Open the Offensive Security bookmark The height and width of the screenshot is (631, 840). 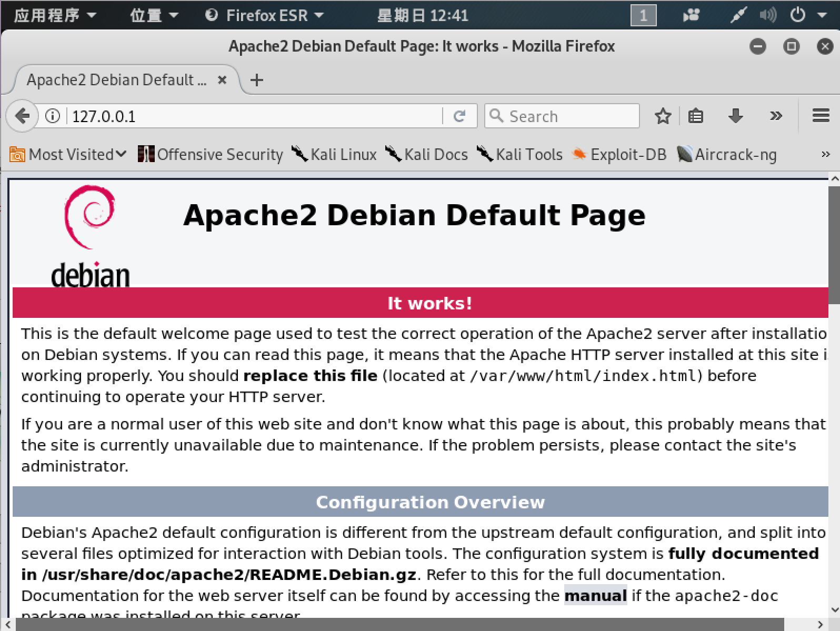coord(210,154)
